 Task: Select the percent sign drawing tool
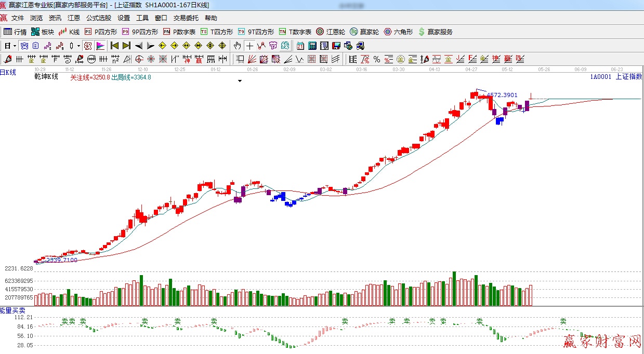coord(376,59)
